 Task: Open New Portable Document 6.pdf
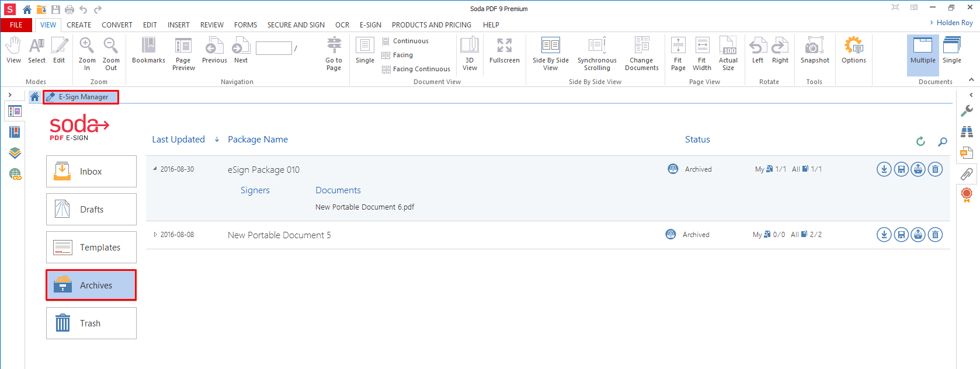(x=365, y=207)
